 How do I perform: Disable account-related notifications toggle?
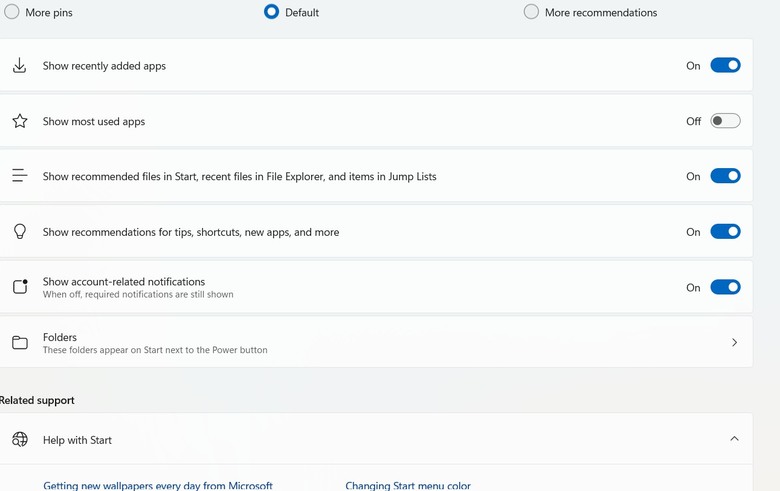[x=725, y=287]
